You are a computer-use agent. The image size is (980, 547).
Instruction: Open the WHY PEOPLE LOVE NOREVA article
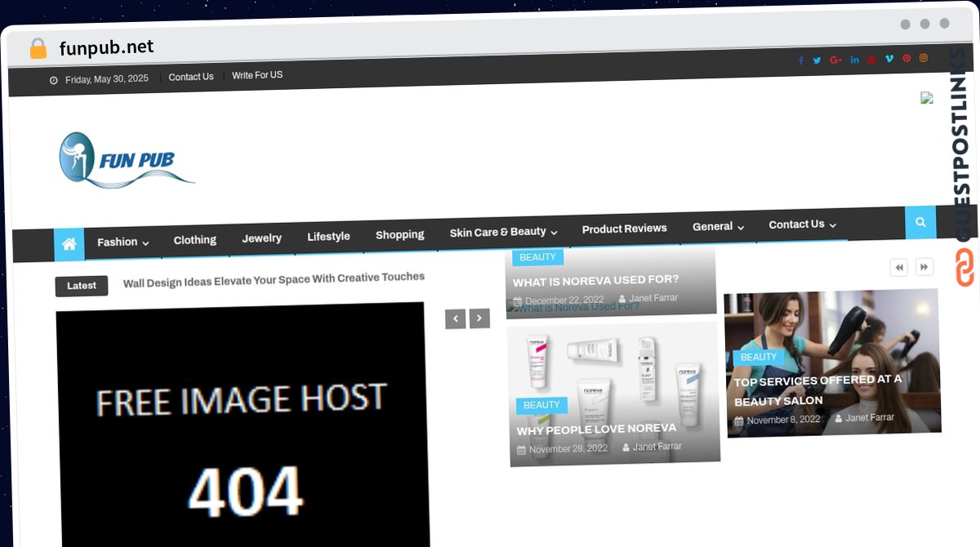point(596,428)
